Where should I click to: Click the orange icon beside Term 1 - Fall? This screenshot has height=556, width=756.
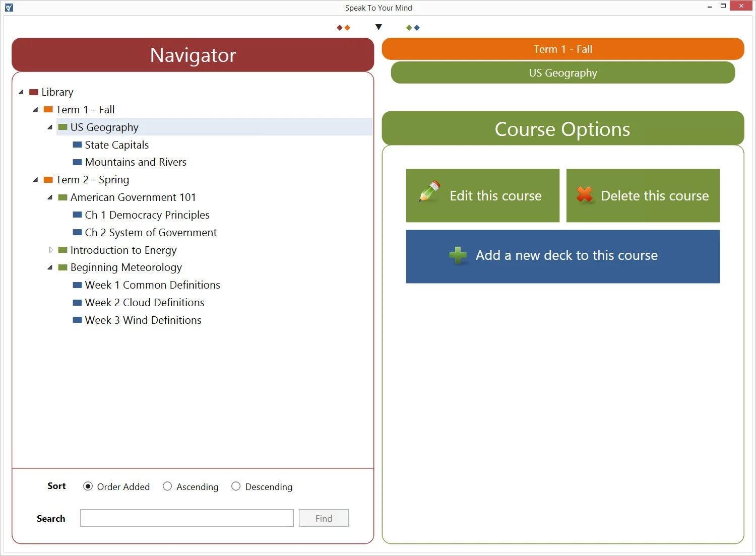point(48,109)
